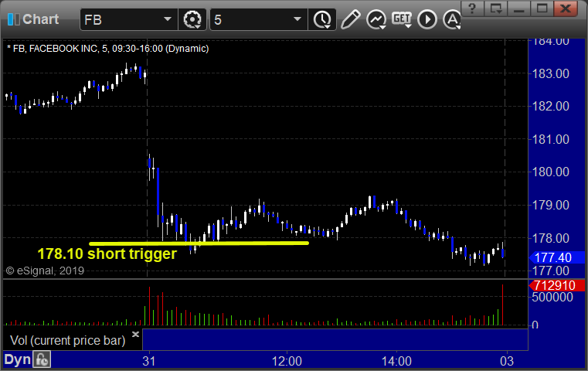This screenshot has width=588, height=371.
Task: Open the time template clock icon
Action: coord(322,20)
